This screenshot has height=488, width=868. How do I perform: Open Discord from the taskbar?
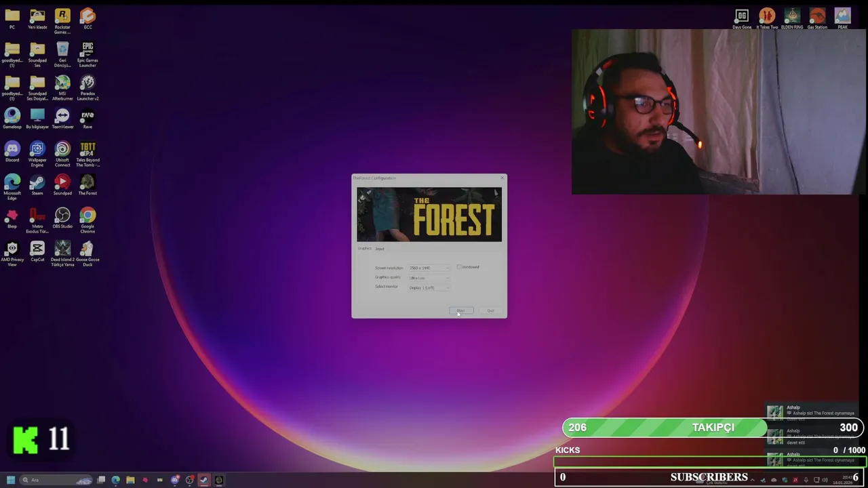pos(174,480)
